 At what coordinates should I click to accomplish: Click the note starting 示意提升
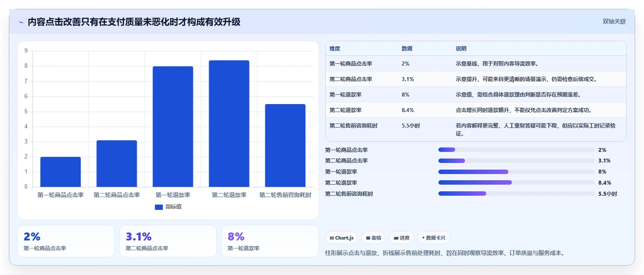point(527,79)
